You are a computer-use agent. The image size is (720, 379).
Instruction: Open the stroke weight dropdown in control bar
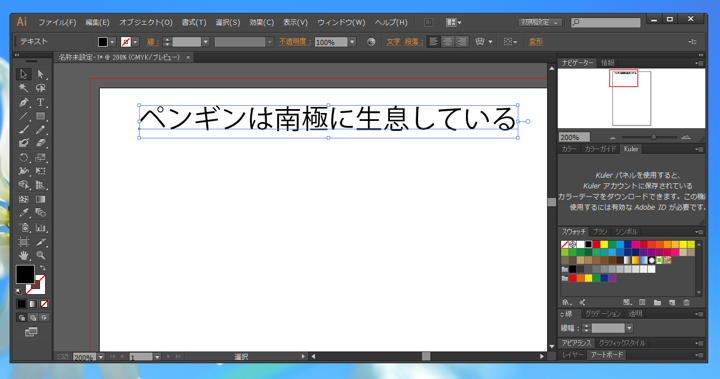tap(206, 42)
